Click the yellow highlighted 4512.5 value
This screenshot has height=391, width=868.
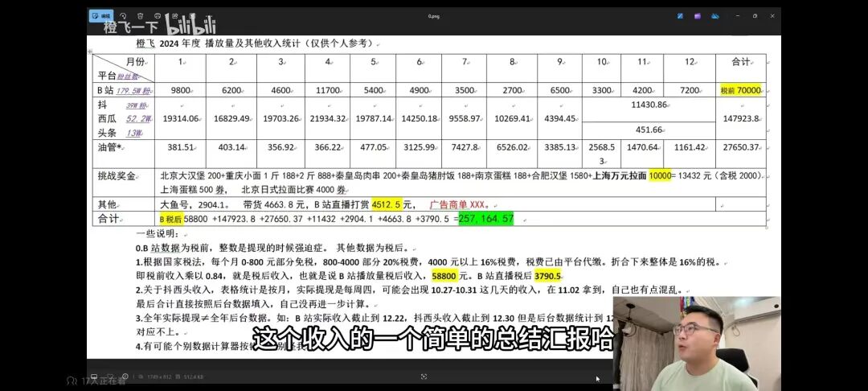pos(387,204)
